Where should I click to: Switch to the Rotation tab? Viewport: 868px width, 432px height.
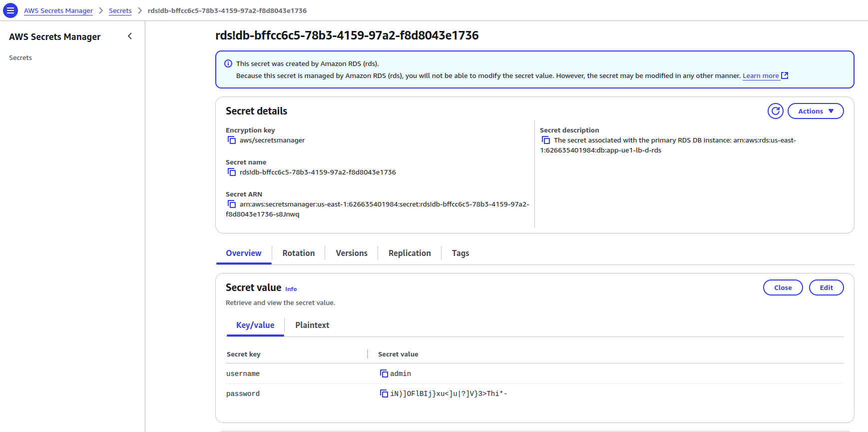pos(299,253)
